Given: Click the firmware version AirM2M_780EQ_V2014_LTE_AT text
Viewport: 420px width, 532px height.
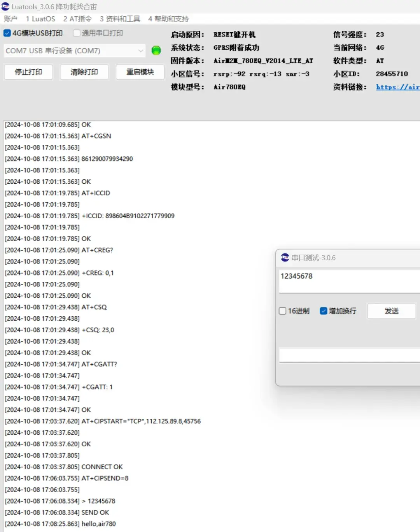Looking at the screenshot, I should click(x=263, y=61).
